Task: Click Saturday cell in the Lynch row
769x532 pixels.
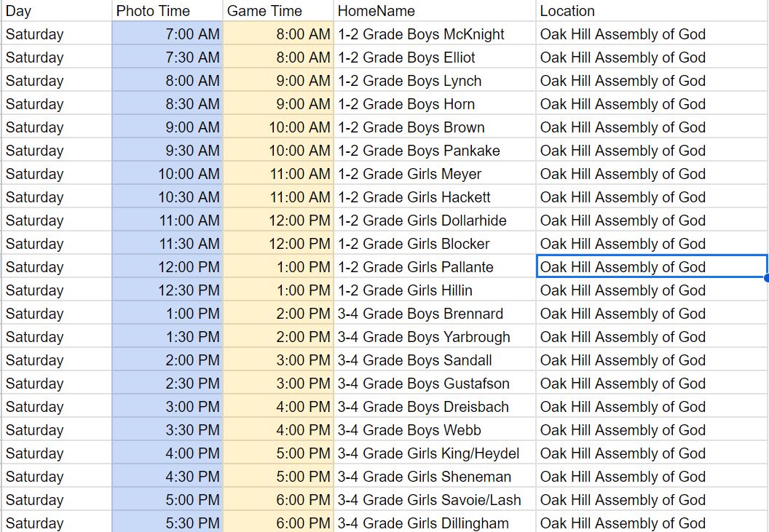Action: [x=56, y=80]
